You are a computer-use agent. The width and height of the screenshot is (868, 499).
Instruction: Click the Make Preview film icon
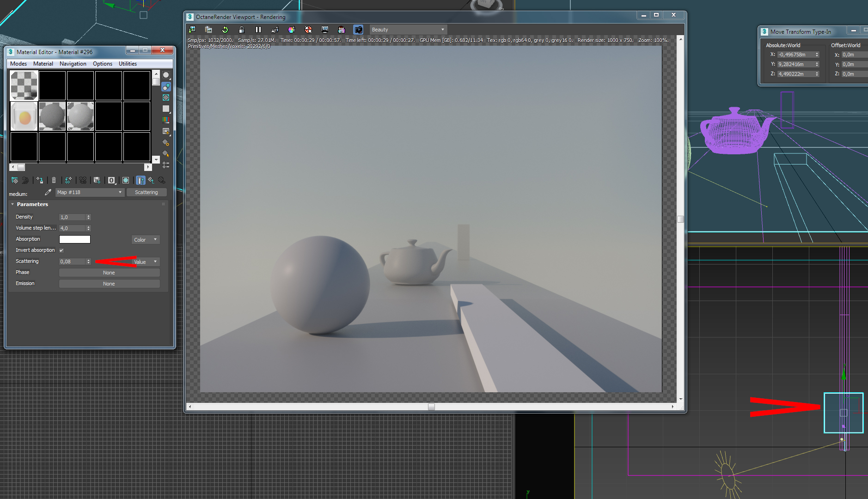point(166,131)
